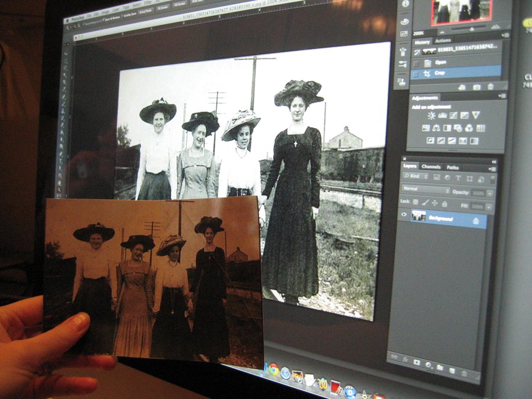This screenshot has height=399, width=532.
Task: Open the Adjustments panel flyout menu
Action: click(501, 96)
